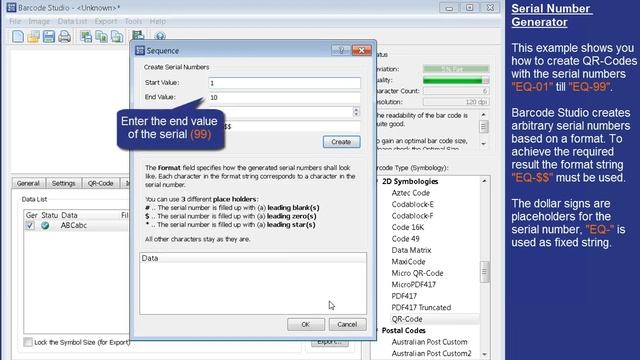Click the Print toolbar icon
The image size is (640, 360).
(x=64, y=37)
